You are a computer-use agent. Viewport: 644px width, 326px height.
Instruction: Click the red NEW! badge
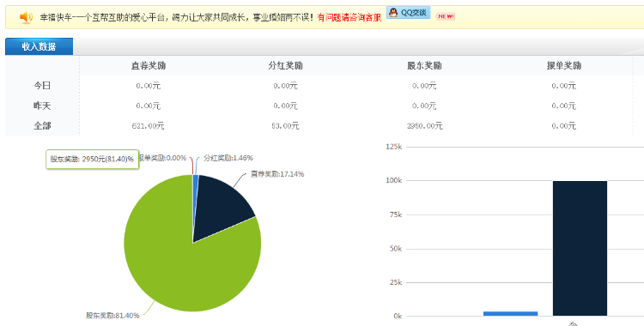445,16
